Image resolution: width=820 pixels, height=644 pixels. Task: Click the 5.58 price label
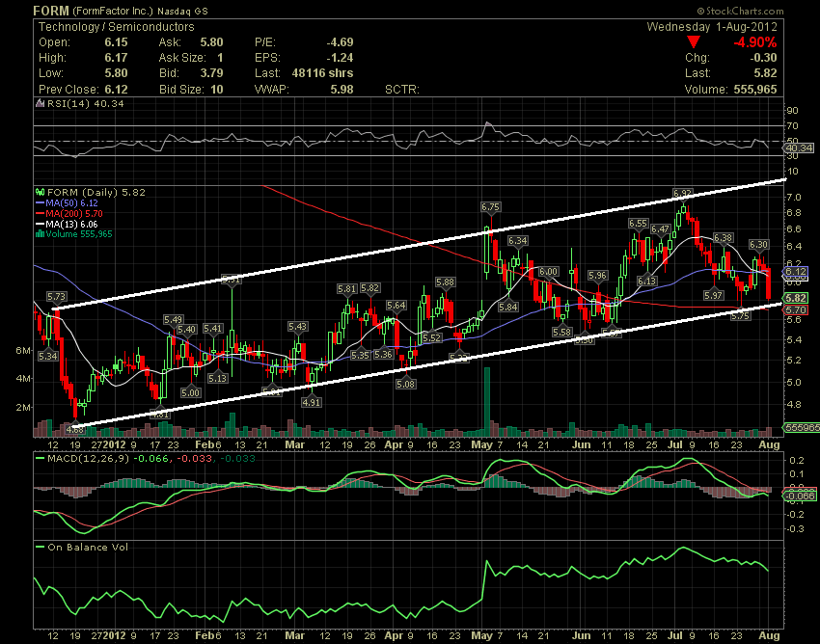tap(561, 332)
